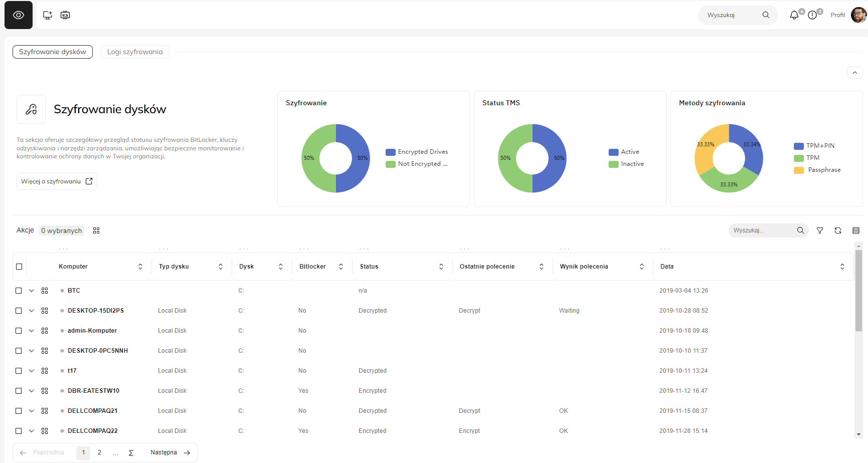Refresh the disk encryption table

click(838, 230)
